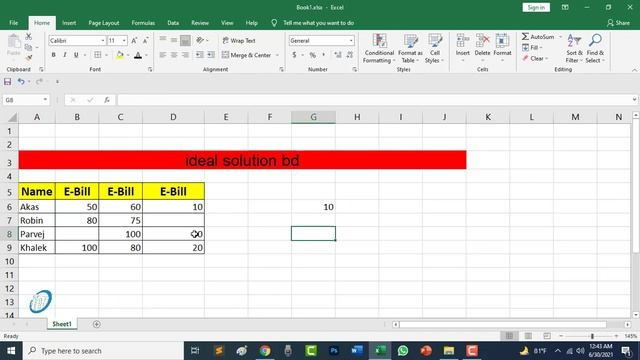
Task: Open the font size dropdown
Action: pyautogui.click(x=124, y=41)
